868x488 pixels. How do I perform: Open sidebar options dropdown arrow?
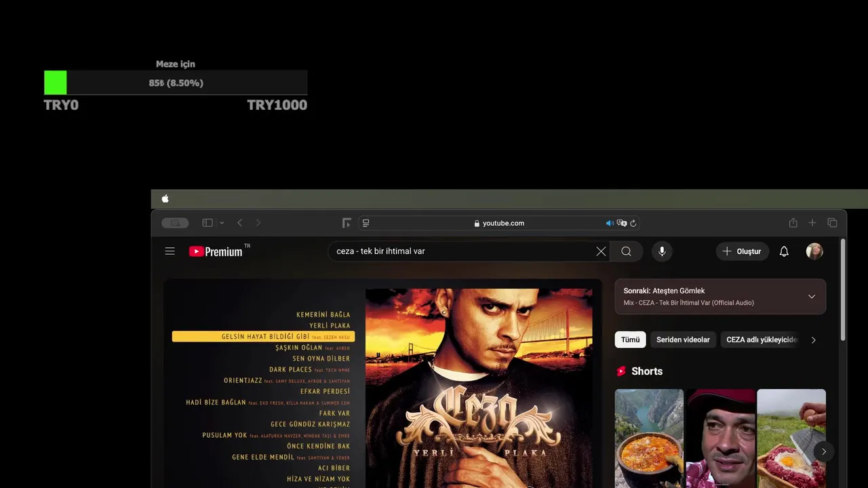(222, 223)
